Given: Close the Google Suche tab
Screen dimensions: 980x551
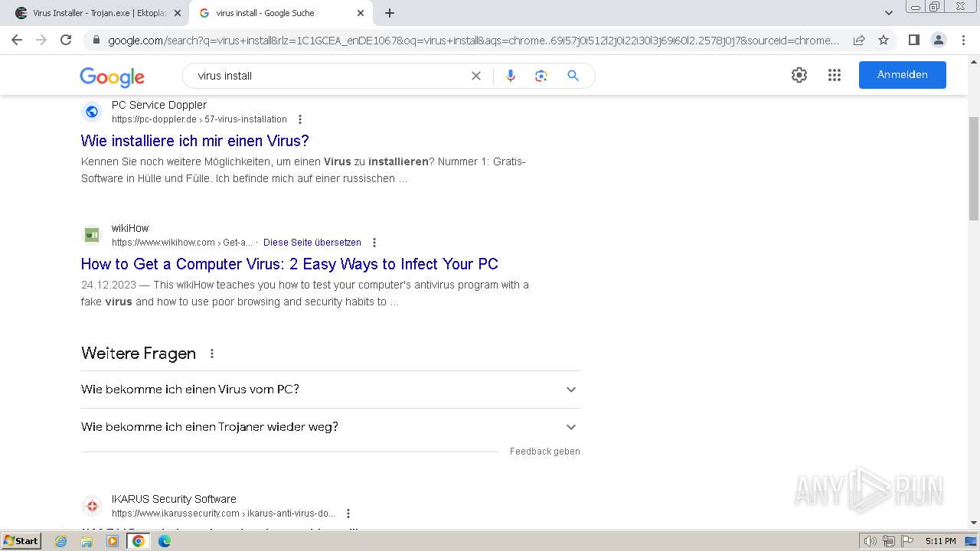Looking at the screenshot, I should coord(361,13).
